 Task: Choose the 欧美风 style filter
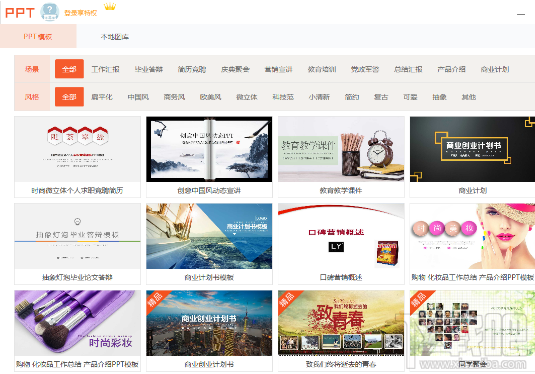click(x=211, y=97)
